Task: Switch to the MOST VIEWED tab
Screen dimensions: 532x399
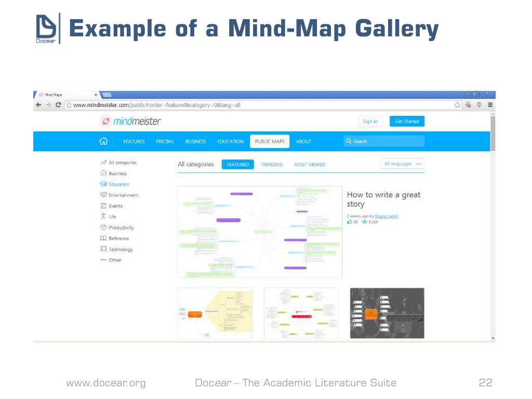Action: 310,165
